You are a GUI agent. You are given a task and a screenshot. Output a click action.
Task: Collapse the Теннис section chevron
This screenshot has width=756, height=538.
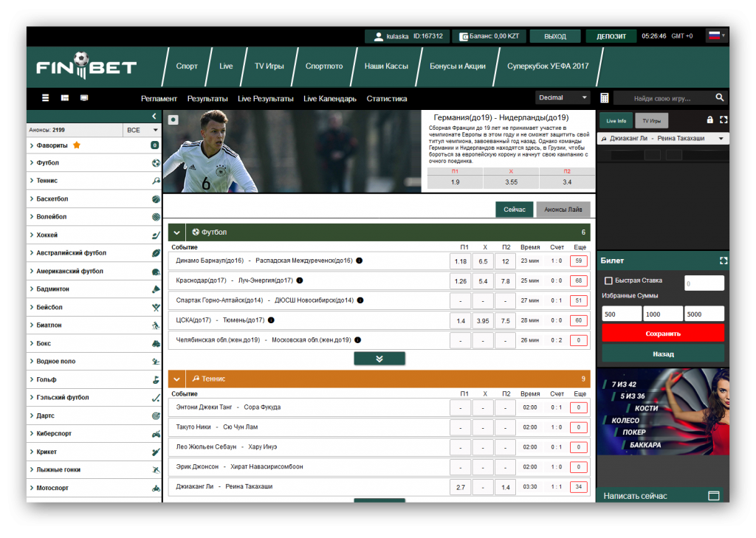pos(176,379)
